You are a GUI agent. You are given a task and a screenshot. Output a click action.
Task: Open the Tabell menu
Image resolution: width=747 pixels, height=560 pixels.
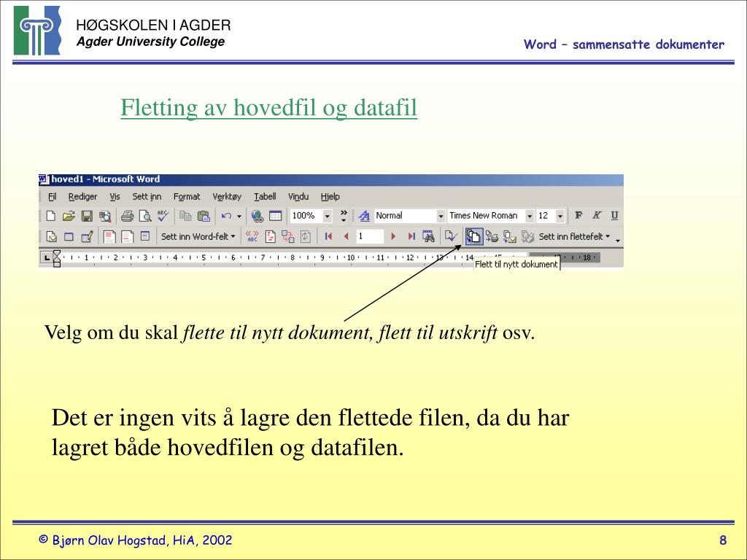[x=265, y=196]
